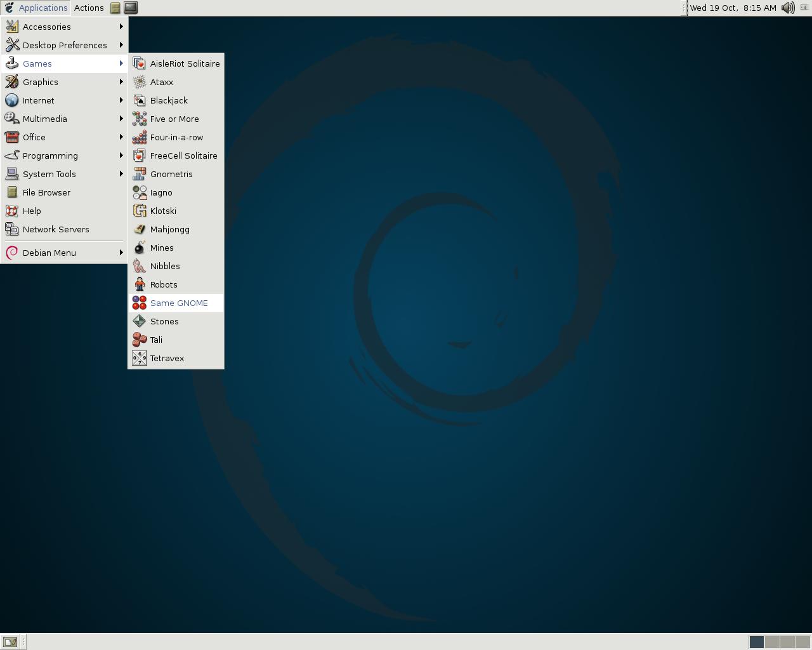Launch the Gnometris block game
The height and width of the screenshot is (650, 812).
[176, 174]
